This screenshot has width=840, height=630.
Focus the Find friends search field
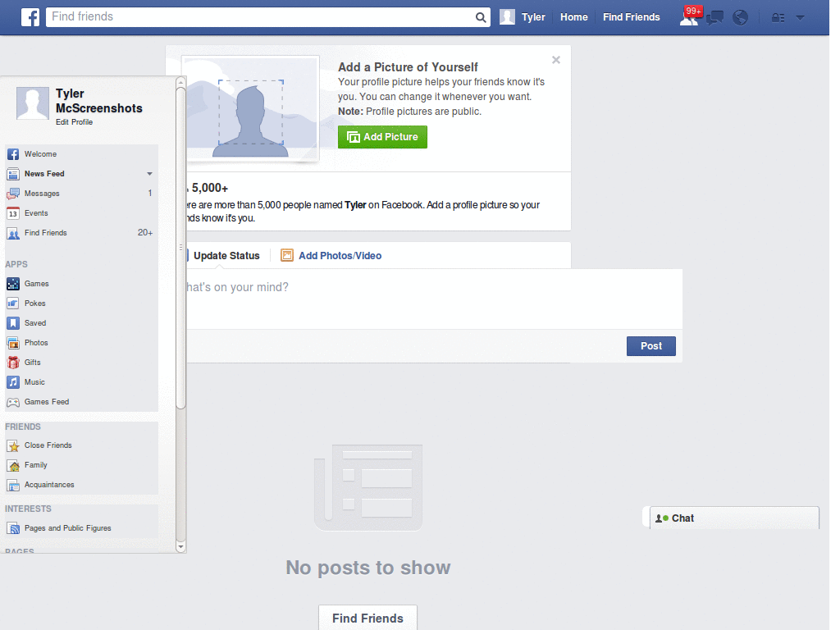tap(262, 17)
